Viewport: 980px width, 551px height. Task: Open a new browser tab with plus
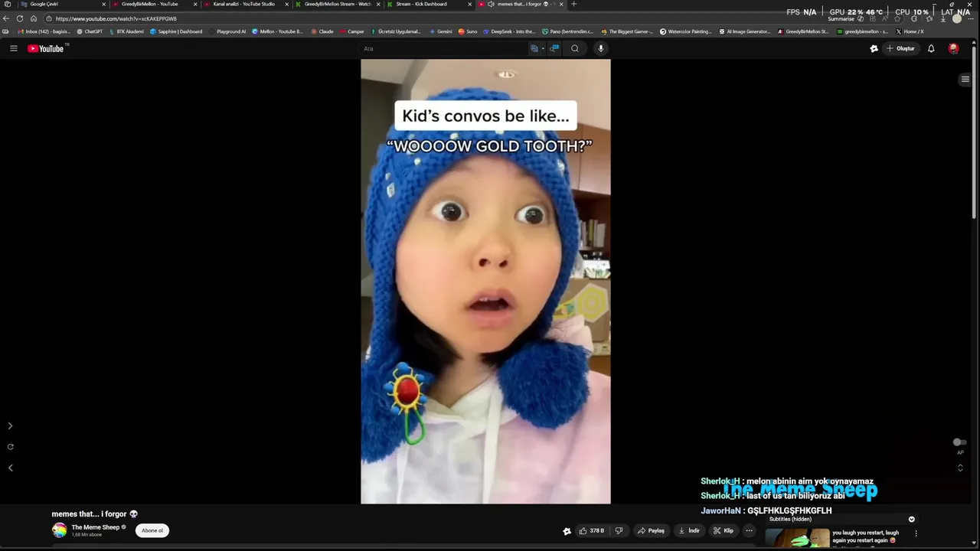point(573,4)
